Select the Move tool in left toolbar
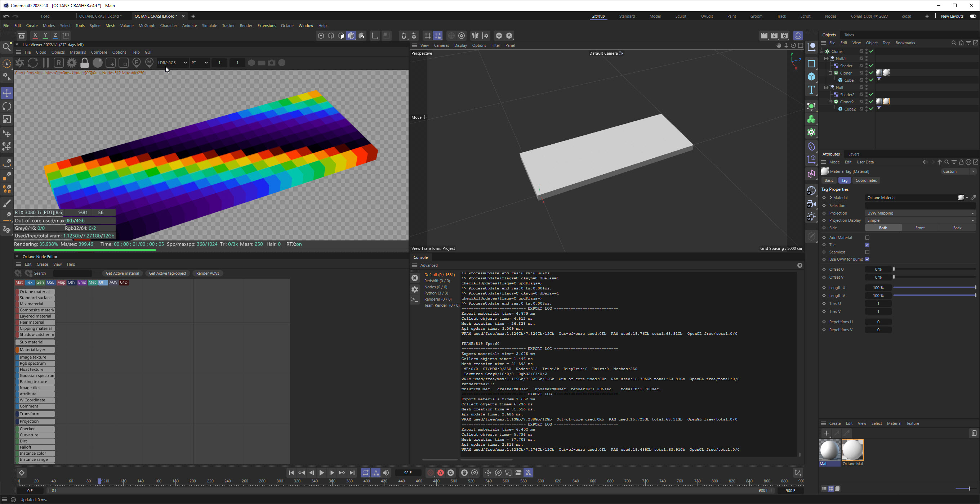The image size is (980, 504). 7,93
